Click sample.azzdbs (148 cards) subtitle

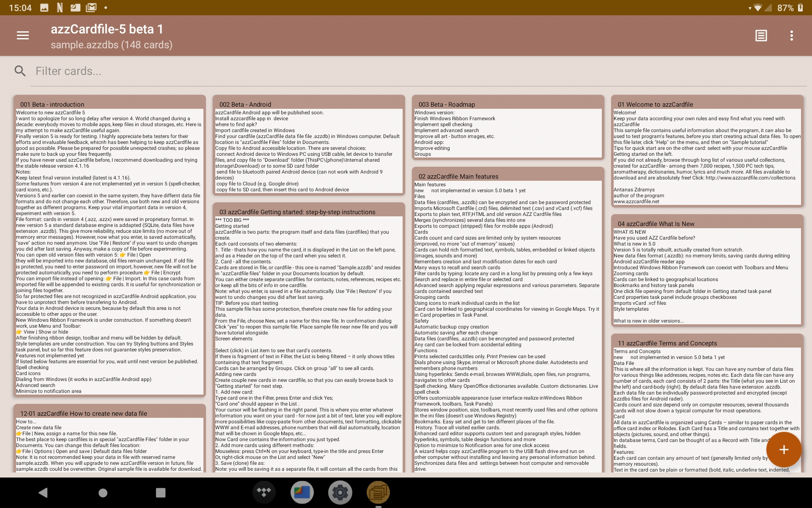112,45
